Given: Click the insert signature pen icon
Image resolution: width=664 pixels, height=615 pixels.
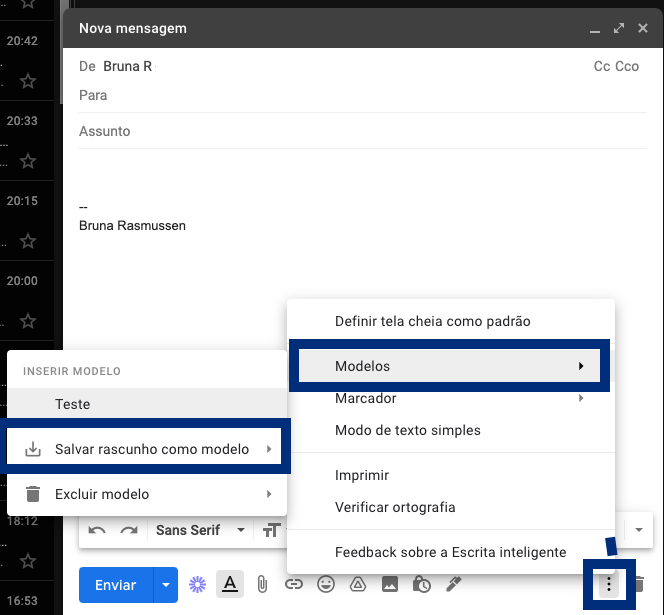Looking at the screenshot, I should (454, 585).
